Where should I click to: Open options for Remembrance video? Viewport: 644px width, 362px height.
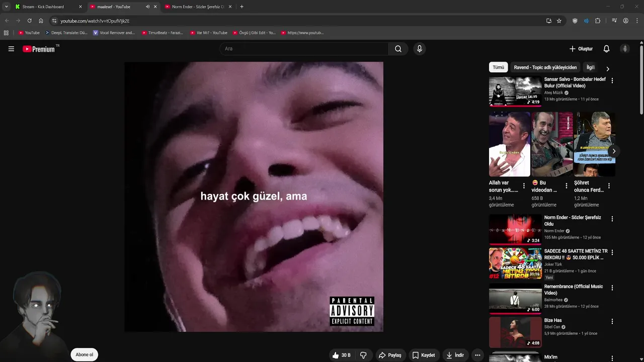[612, 288]
